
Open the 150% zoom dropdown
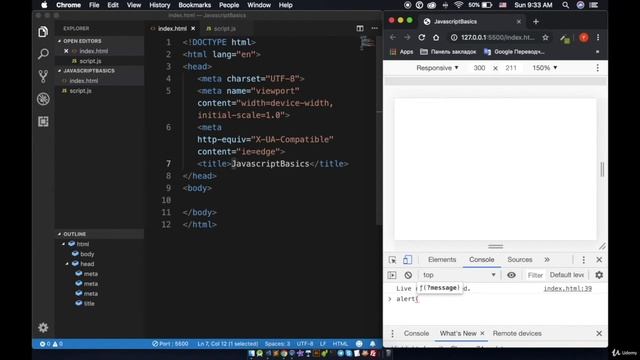point(544,68)
